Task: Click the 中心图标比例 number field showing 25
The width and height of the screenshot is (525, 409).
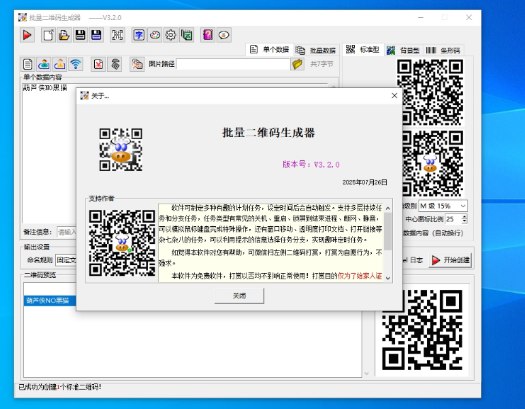Action: tap(453, 219)
